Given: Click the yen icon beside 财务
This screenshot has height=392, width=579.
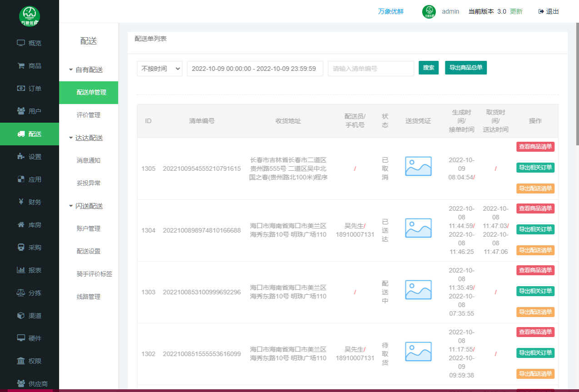Looking at the screenshot, I should point(21,202).
